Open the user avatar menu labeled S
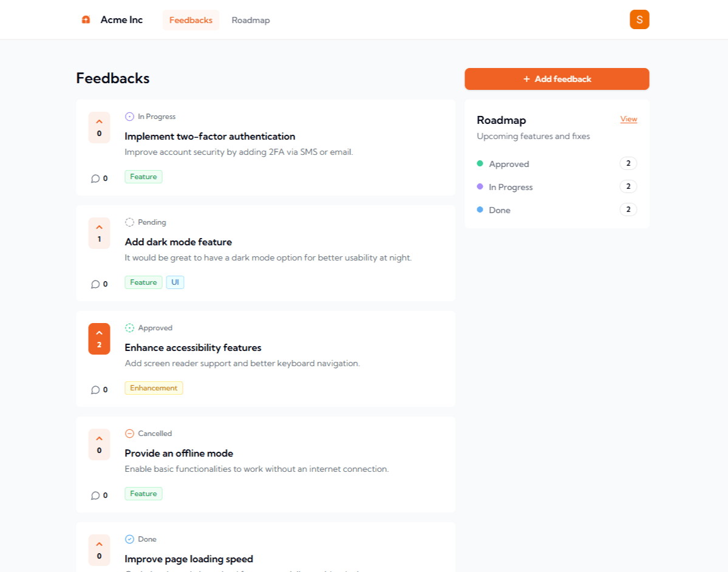This screenshot has height=572, width=728. tap(639, 19)
